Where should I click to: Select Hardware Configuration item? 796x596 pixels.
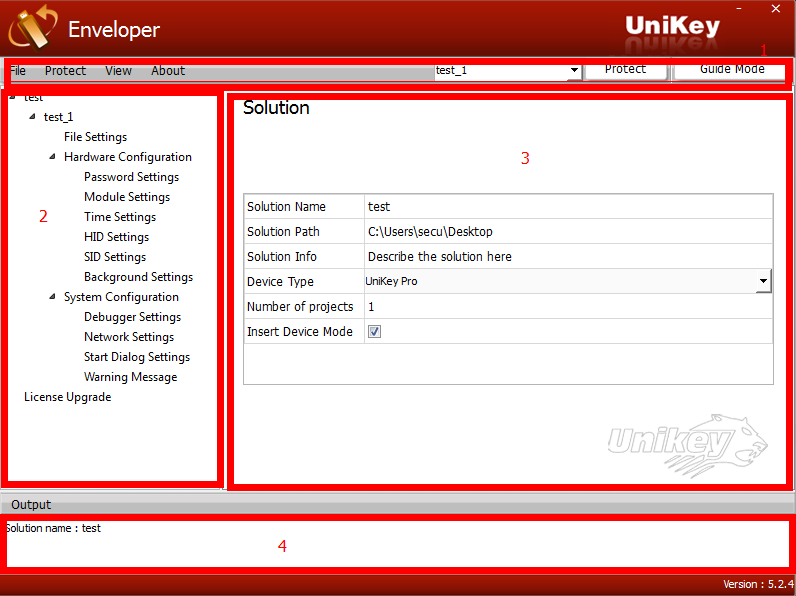point(128,157)
